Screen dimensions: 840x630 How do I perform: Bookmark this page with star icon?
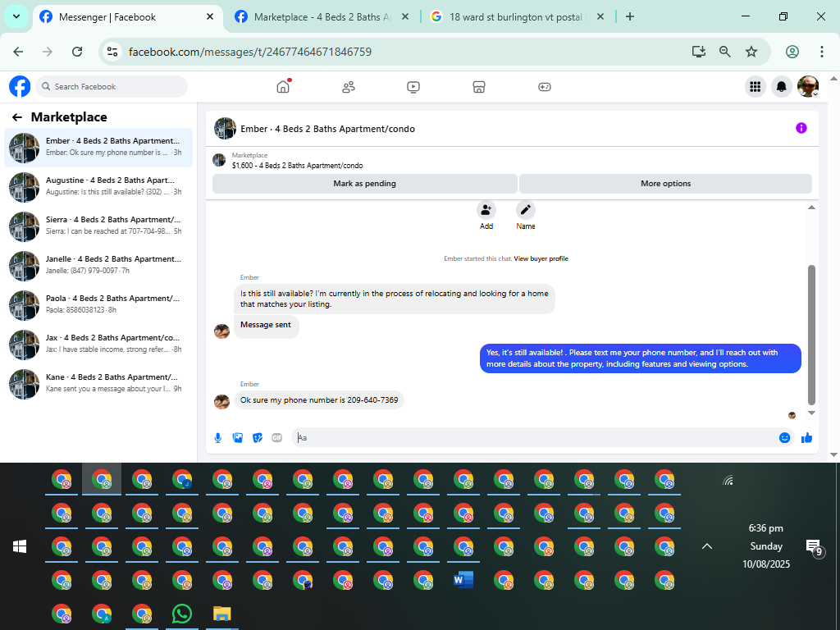[x=751, y=52]
